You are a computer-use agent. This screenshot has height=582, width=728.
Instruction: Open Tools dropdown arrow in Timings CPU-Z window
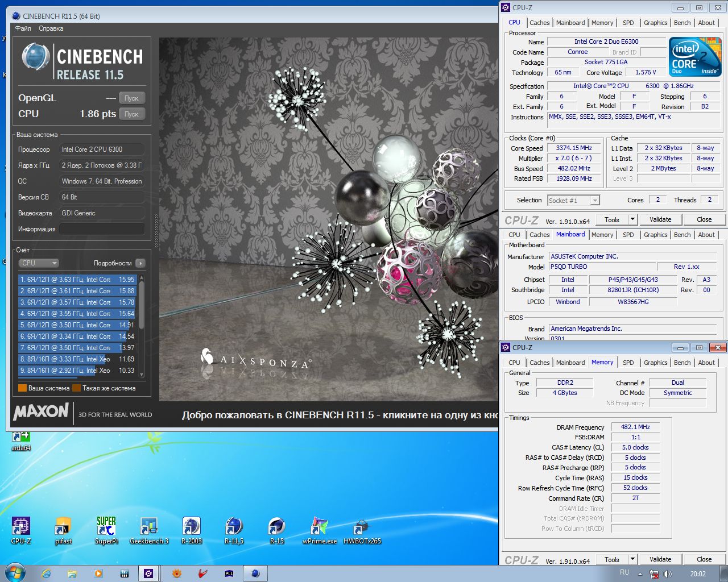click(632, 559)
